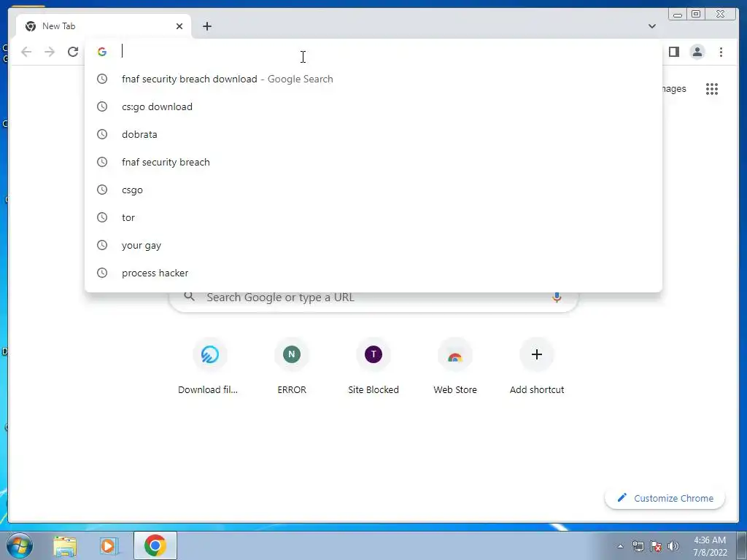Click the network tray icon
This screenshot has height=560, width=747.
point(638,546)
